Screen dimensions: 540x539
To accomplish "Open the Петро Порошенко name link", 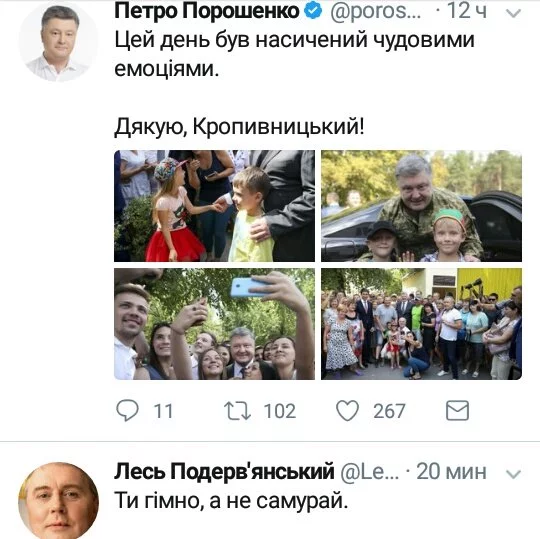I will point(207,11).
